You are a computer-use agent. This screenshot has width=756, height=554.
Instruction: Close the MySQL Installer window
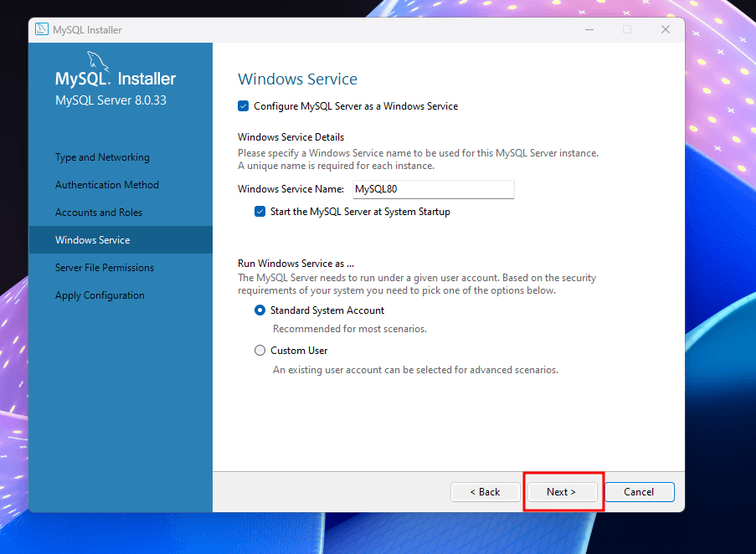[666, 30]
